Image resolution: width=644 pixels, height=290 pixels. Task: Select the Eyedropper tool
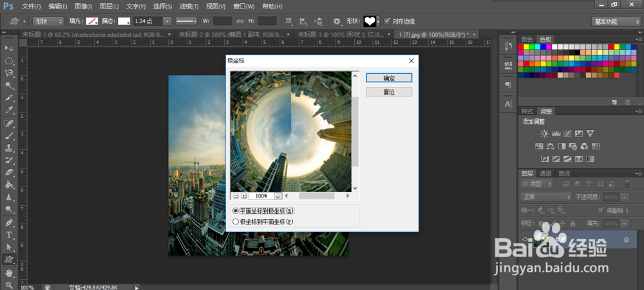click(8, 110)
